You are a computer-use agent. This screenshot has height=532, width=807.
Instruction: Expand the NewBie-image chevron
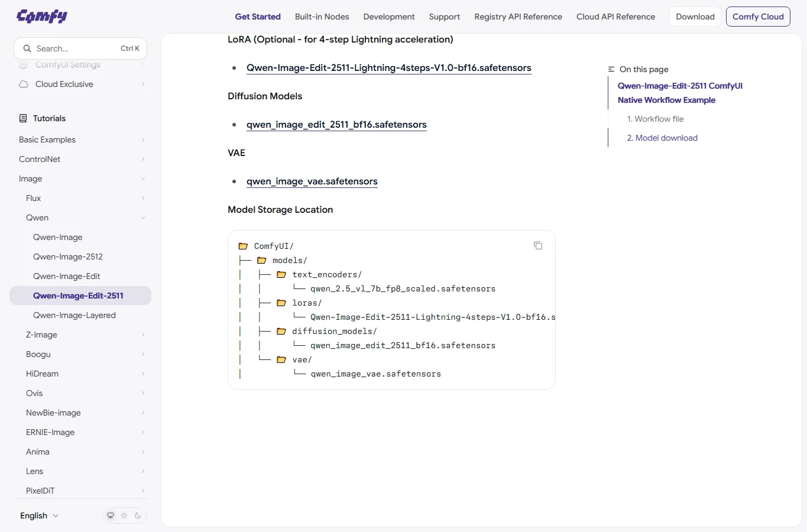click(143, 413)
